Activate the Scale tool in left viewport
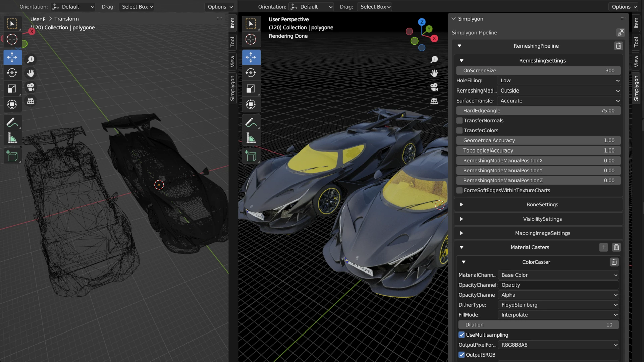Image resolution: width=644 pixels, height=362 pixels. (12, 88)
